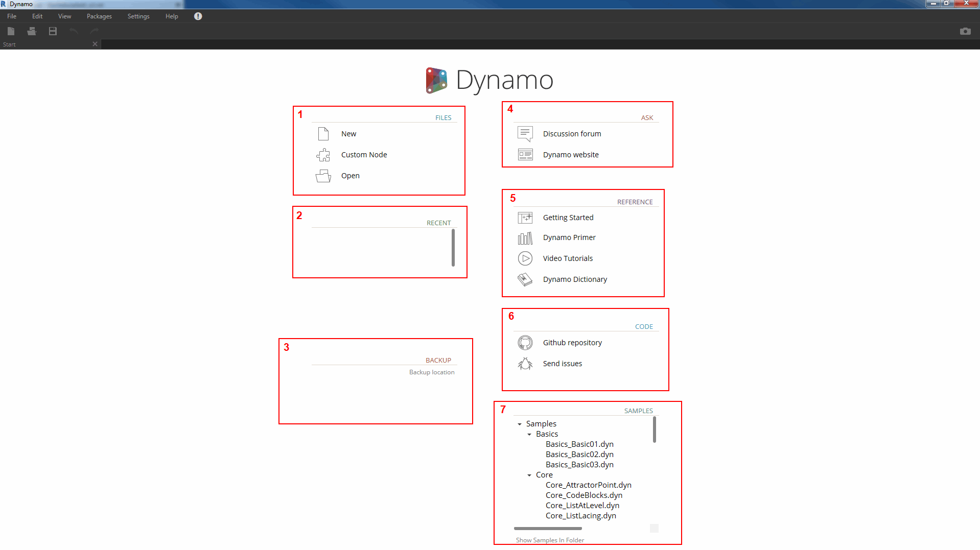Collapse the Basics samples folder
The width and height of the screenshot is (980, 550).
pos(529,435)
